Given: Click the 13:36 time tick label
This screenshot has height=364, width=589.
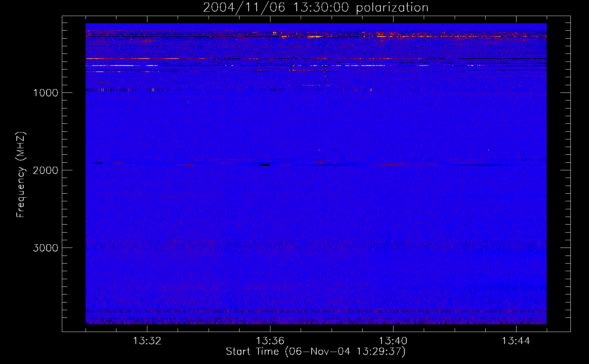Looking at the screenshot, I should (270, 341).
